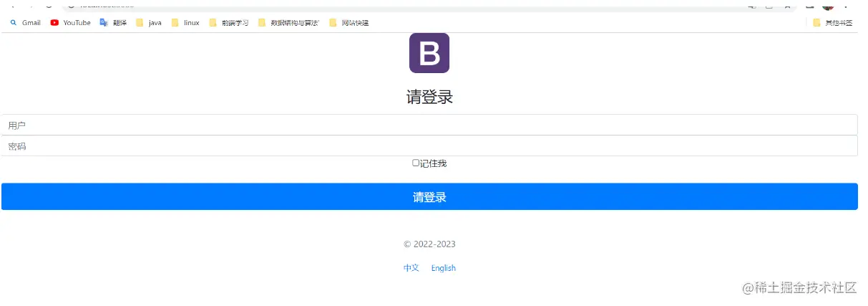This screenshot has height=306, width=868.
Task: Focus the 用户 username field
Action: click(x=429, y=125)
